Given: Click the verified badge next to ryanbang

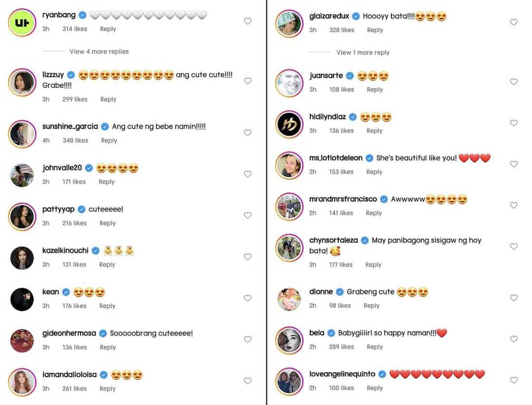Looking at the screenshot, I should (x=82, y=15).
